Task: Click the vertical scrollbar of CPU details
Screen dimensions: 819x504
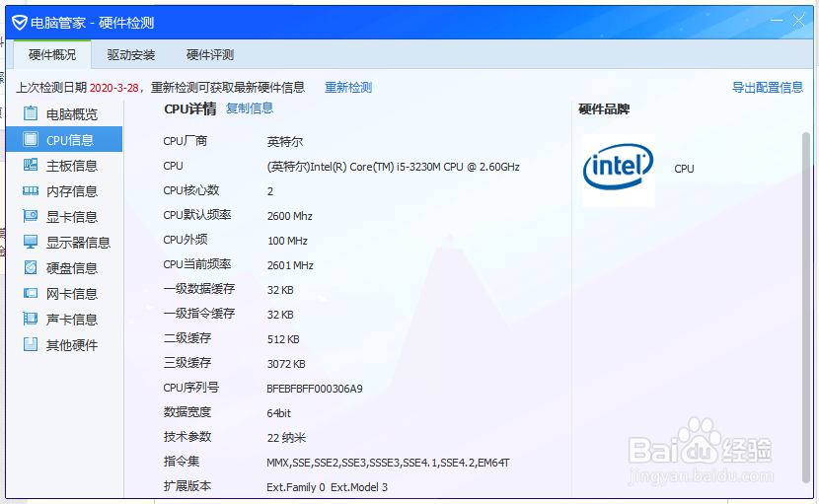Action: pos(806,308)
